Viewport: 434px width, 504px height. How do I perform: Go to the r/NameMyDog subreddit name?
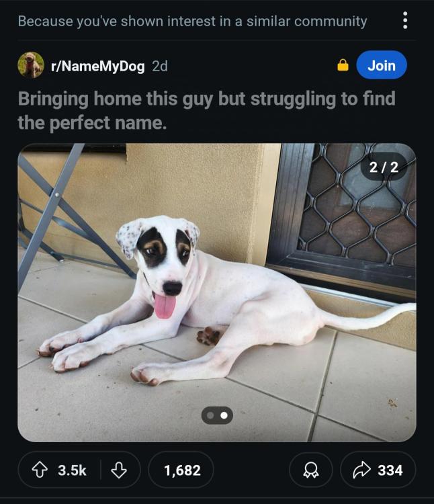tap(98, 65)
